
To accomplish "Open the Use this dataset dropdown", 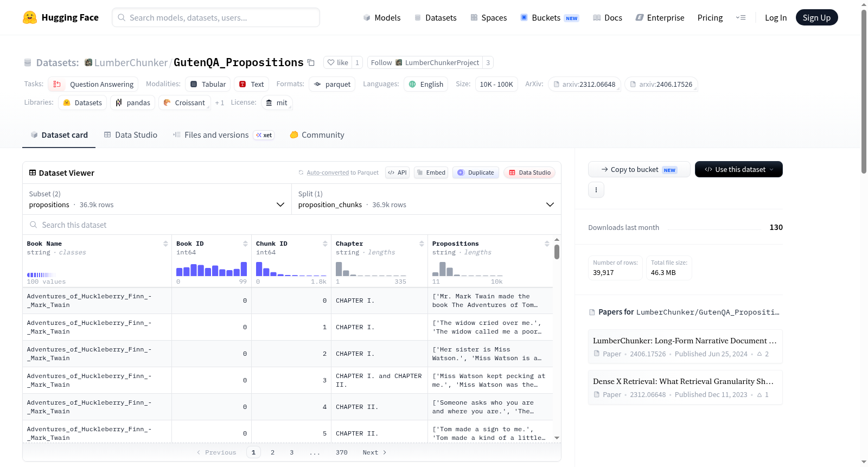I will click(x=738, y=169).
